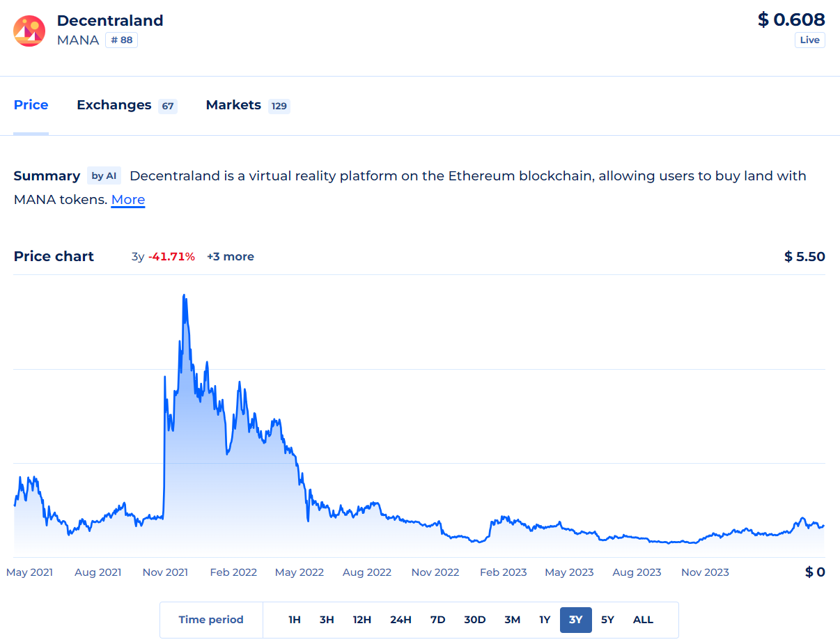
Task: Click the -41.71% three-year change value
Action: point(171,257)
